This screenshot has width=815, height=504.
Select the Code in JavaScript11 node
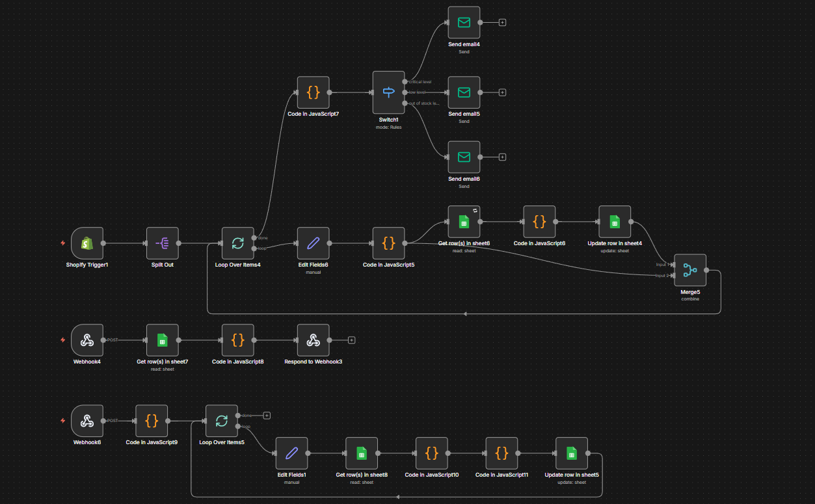point(501,453)
